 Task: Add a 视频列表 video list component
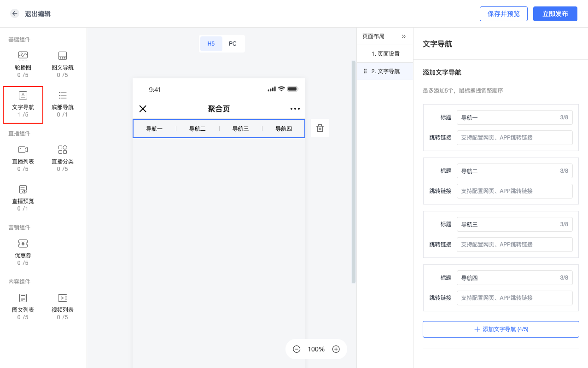(x=63, y=306)
